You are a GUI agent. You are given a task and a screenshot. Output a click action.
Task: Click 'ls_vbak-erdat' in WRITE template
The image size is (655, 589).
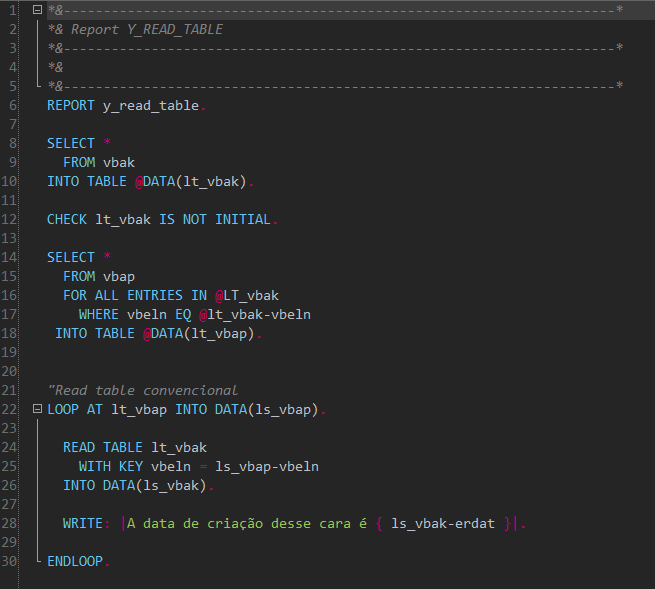[443, 523]
